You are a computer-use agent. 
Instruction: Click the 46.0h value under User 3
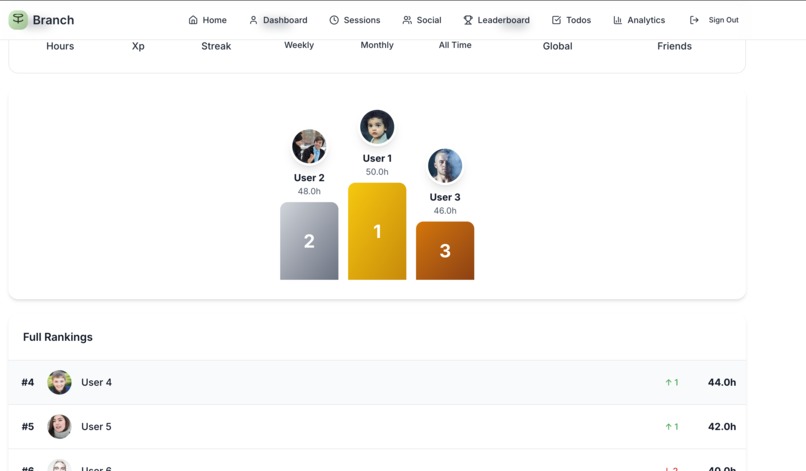445,211
